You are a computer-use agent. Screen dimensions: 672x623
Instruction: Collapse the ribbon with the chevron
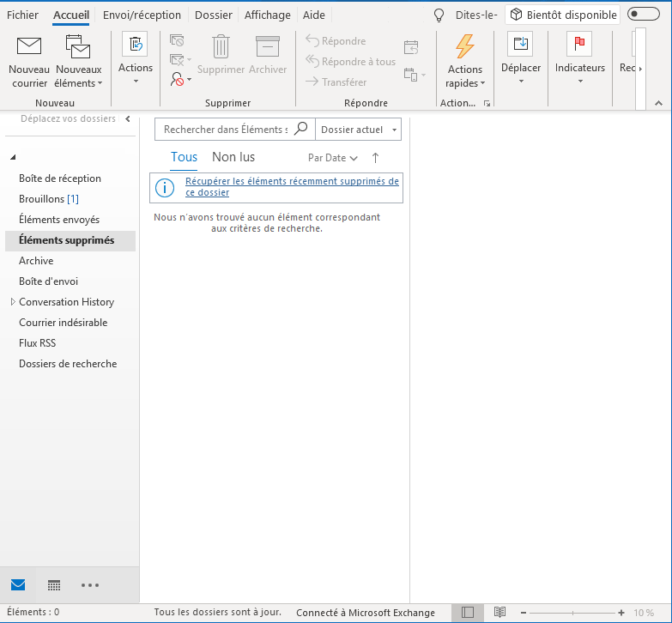click(x=659, y=103)
